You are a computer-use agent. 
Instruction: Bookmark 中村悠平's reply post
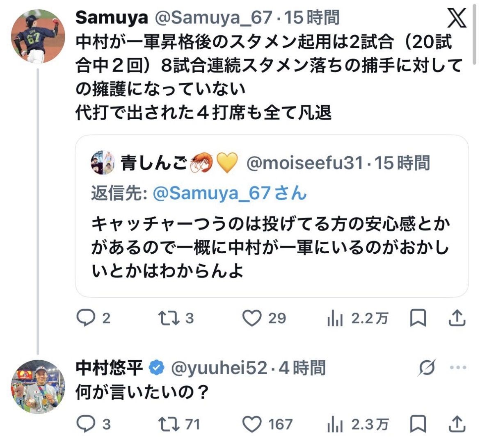coord(418,424)
